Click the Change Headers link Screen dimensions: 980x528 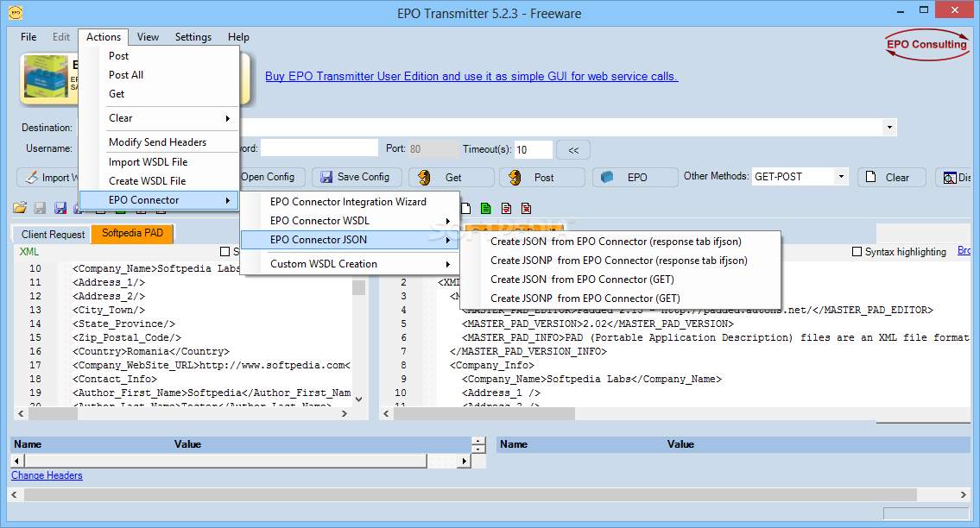coord(47,475)
